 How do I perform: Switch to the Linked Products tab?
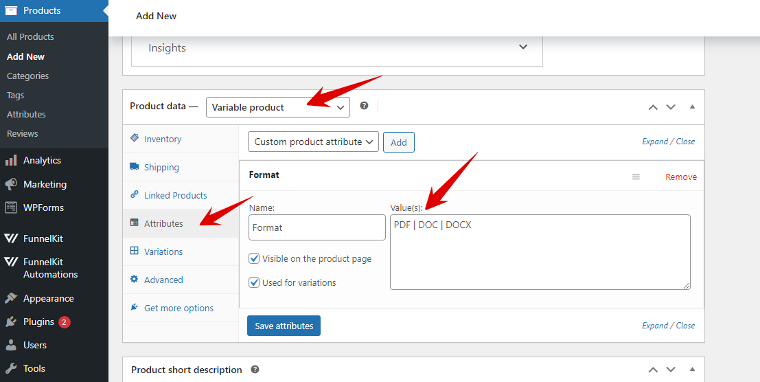click(181, 195)
